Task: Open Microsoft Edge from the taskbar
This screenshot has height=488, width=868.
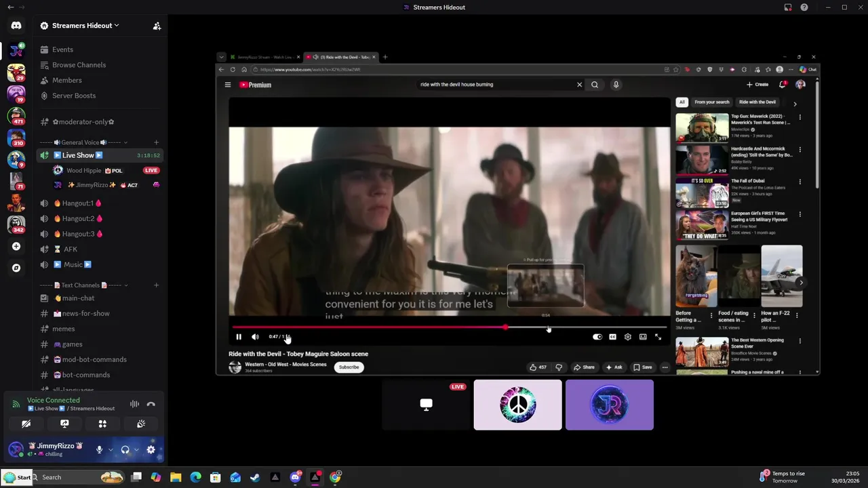Action: 196,477
